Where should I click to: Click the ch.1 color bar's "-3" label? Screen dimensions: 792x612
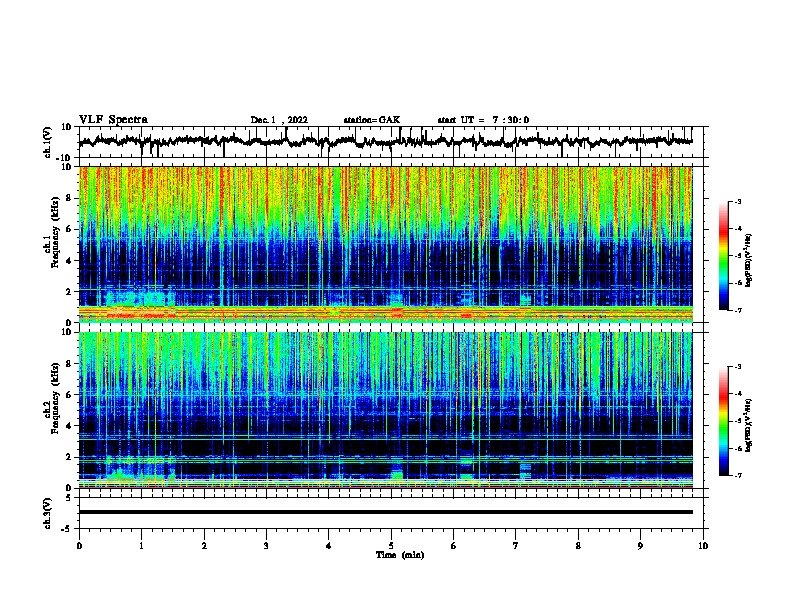click(738, 202)
